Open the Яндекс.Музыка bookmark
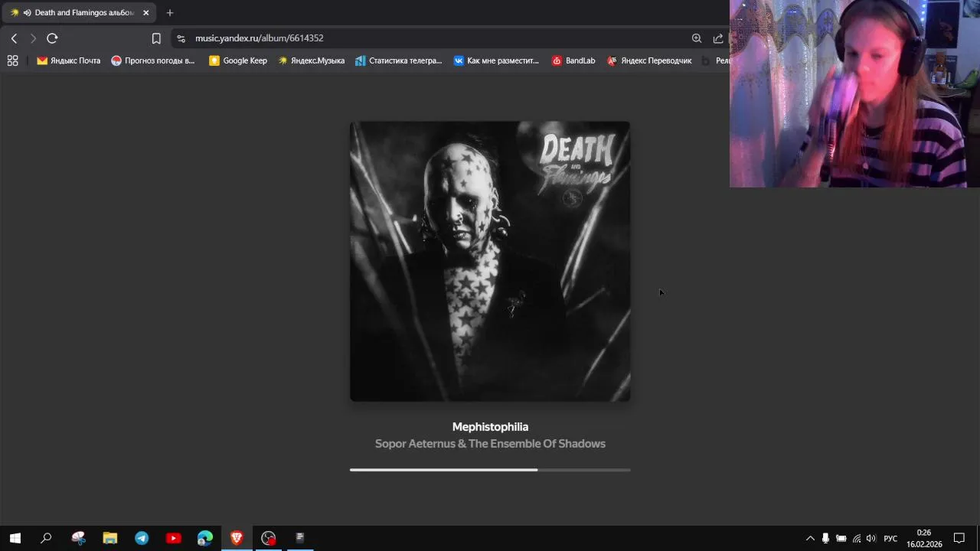980x551 pixels. tap(311, 60)
